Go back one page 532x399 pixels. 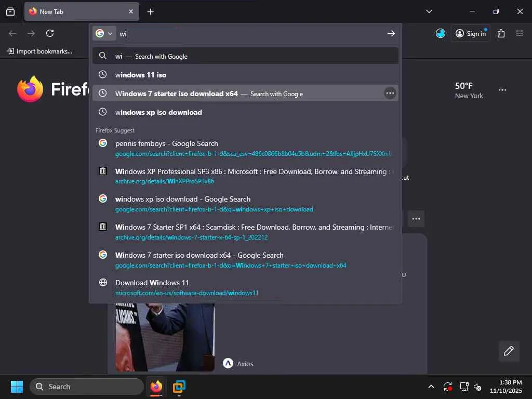coord(12,33)
